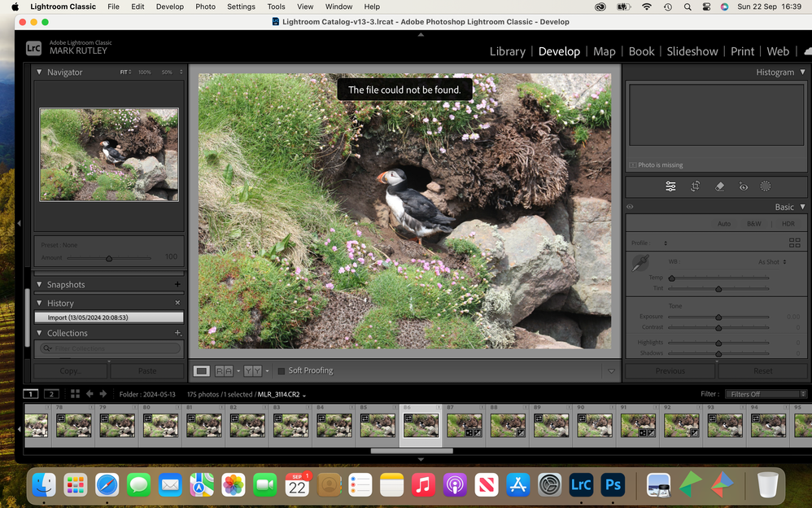
Task: Toggle Basic panel visibility eye icon
Action: 631,207
